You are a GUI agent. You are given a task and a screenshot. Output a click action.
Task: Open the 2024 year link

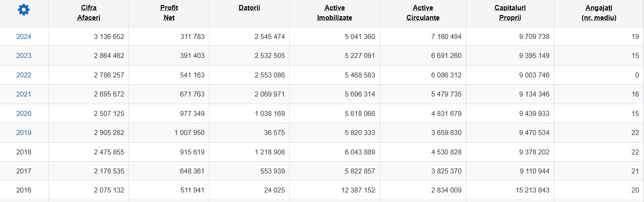coord(24,37)
